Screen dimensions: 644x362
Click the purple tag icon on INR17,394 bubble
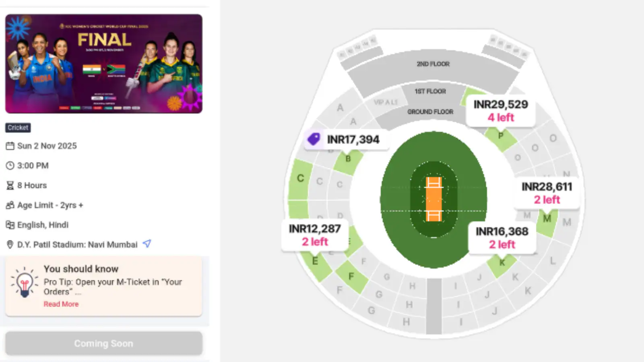click(x=313, y=140)
